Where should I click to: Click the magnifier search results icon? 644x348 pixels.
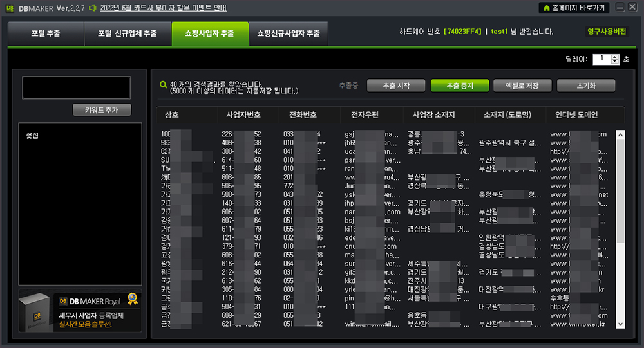[163, 84]
